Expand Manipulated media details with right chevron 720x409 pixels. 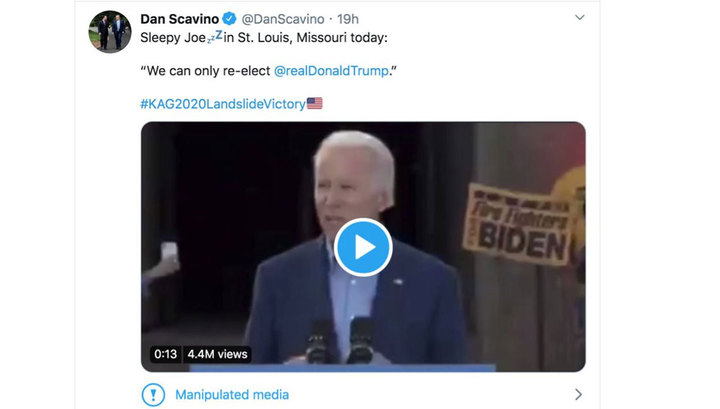tap(578, 395)
